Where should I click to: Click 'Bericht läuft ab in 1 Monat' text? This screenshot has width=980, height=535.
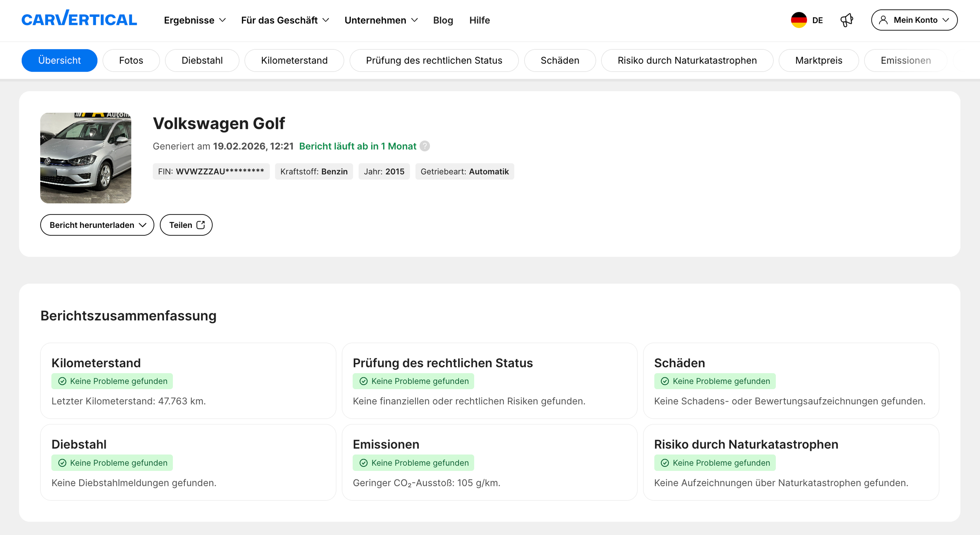358,146
